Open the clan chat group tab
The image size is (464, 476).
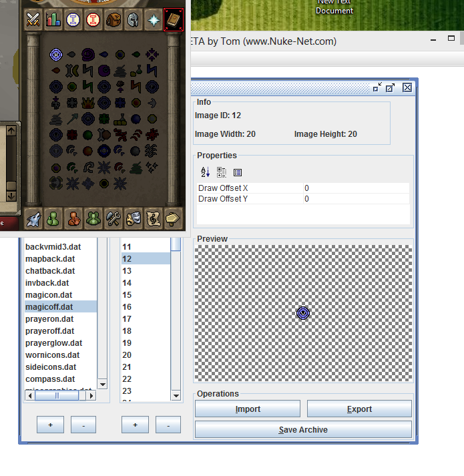93,218
